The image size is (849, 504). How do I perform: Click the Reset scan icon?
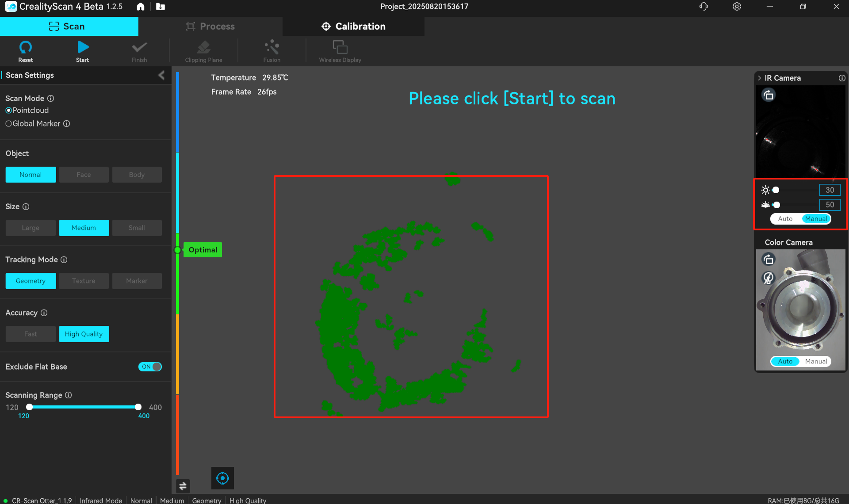[x=25, y=47]
